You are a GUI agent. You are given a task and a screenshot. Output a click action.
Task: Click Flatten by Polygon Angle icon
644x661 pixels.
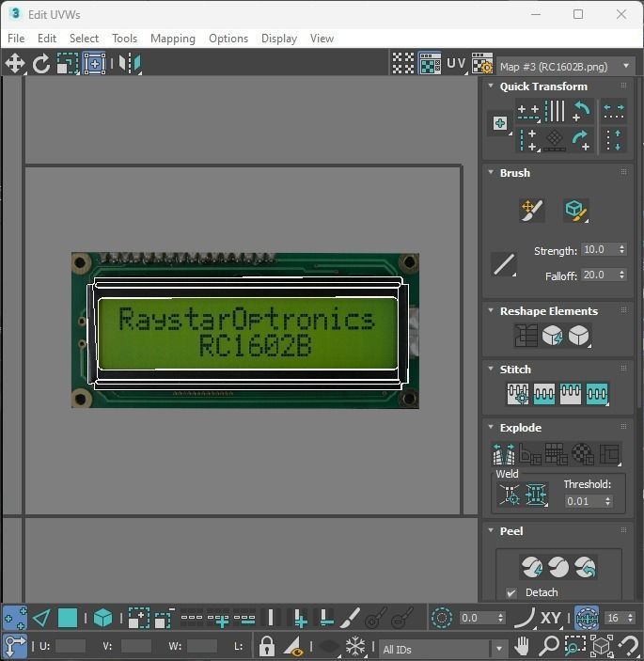point(530,454)
